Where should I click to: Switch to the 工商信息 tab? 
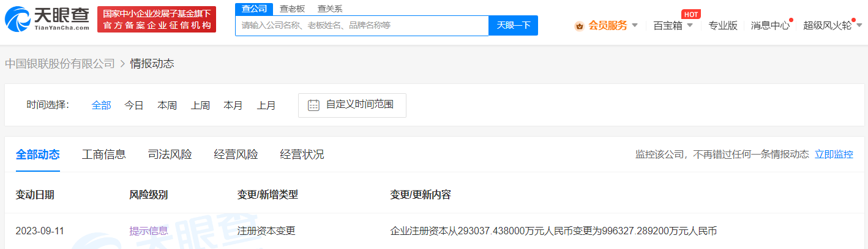click(104, 155)
